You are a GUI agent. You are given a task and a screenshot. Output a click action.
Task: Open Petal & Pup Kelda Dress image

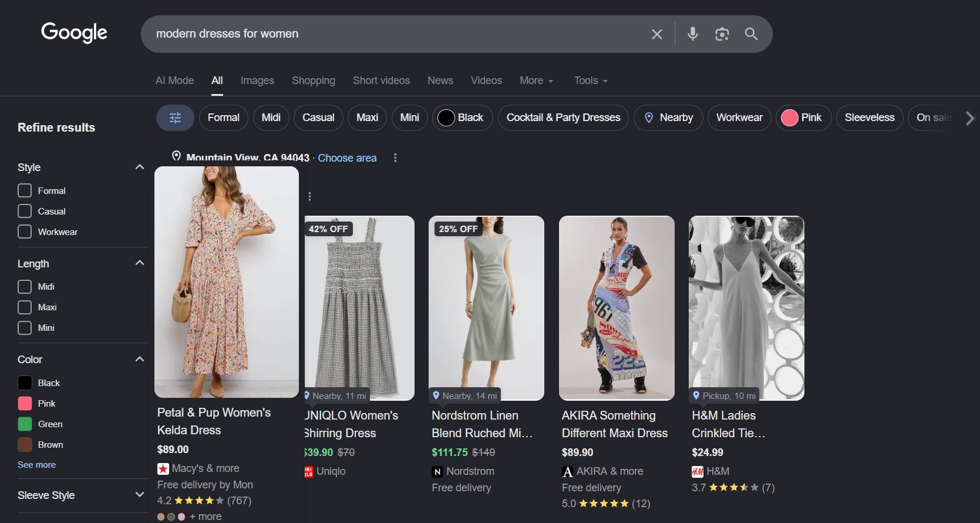tap(227, 282)
